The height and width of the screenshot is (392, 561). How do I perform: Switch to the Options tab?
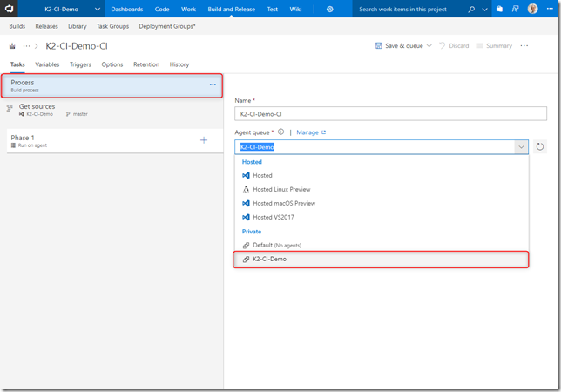coord(112,64)
